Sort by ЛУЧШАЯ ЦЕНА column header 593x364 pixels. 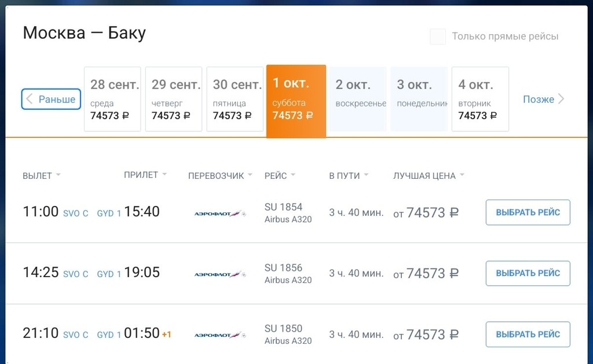[429, 175]
